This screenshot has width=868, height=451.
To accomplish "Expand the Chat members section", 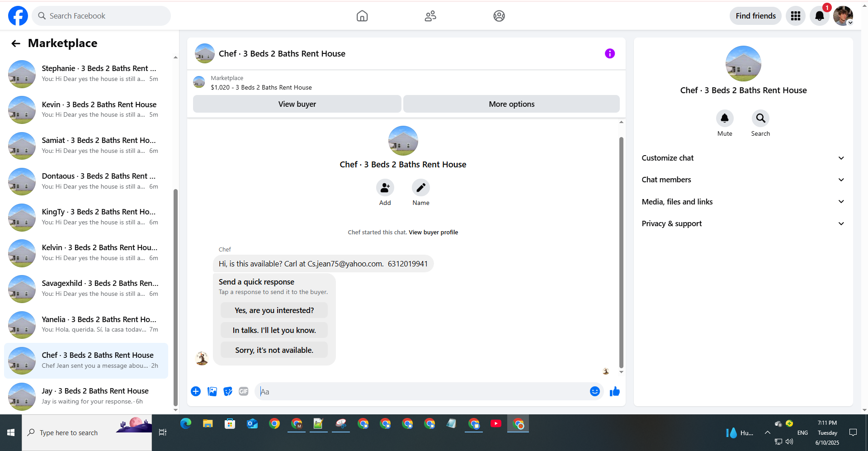I will 743,180.
